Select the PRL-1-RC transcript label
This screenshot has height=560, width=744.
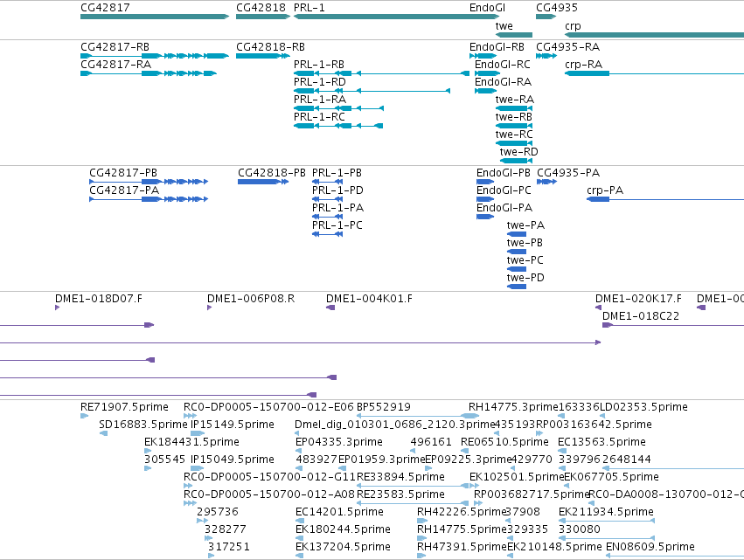pyautogui.click(x=319, y=117)
